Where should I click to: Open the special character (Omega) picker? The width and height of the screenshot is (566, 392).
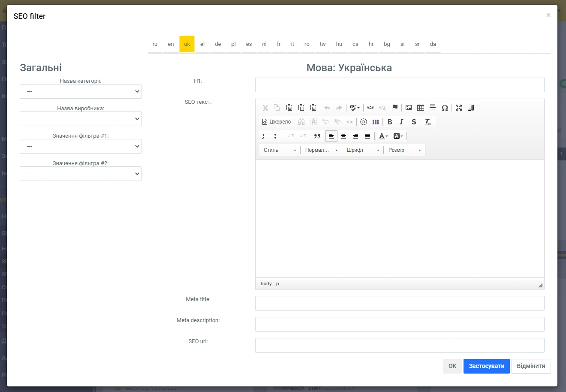click(x=445, y=108)
